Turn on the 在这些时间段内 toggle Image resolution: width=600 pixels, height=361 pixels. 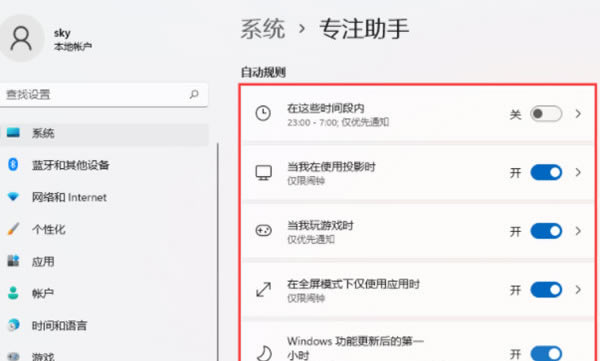[546, 114]
